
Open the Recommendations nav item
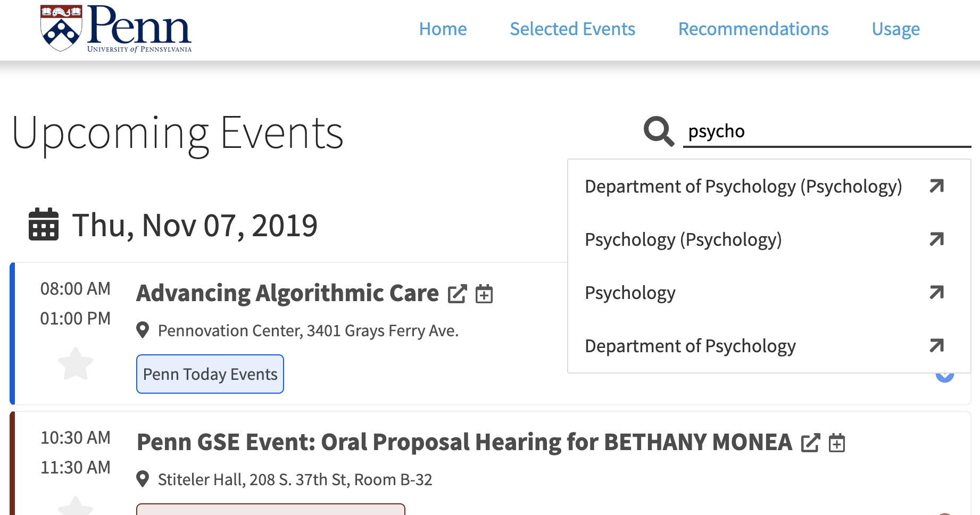(x=753, y=29)
